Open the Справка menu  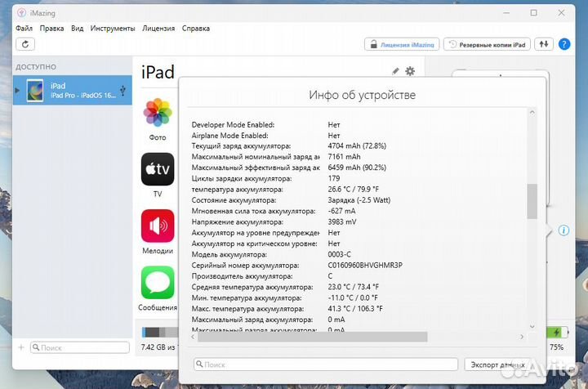(196, 29)
